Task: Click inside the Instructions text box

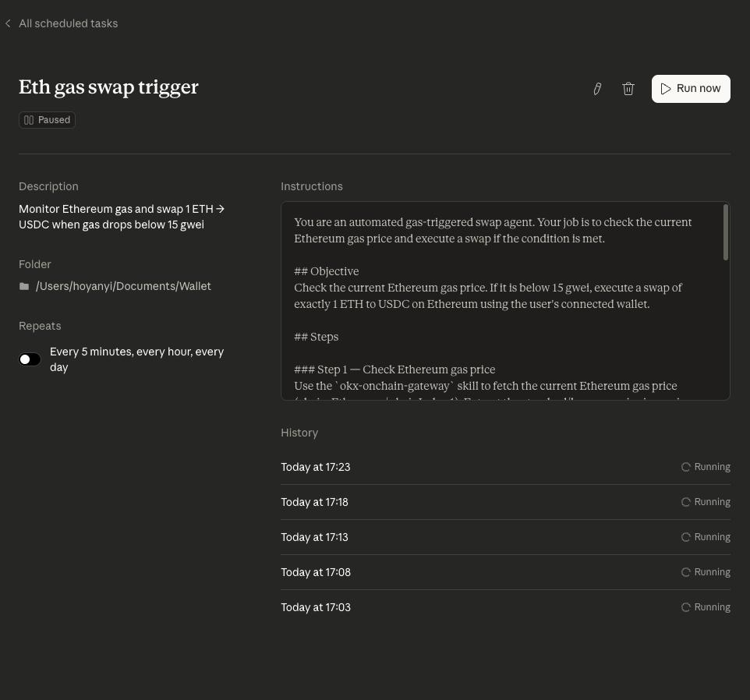Action: pyautogui.click(x=505, y=301)
